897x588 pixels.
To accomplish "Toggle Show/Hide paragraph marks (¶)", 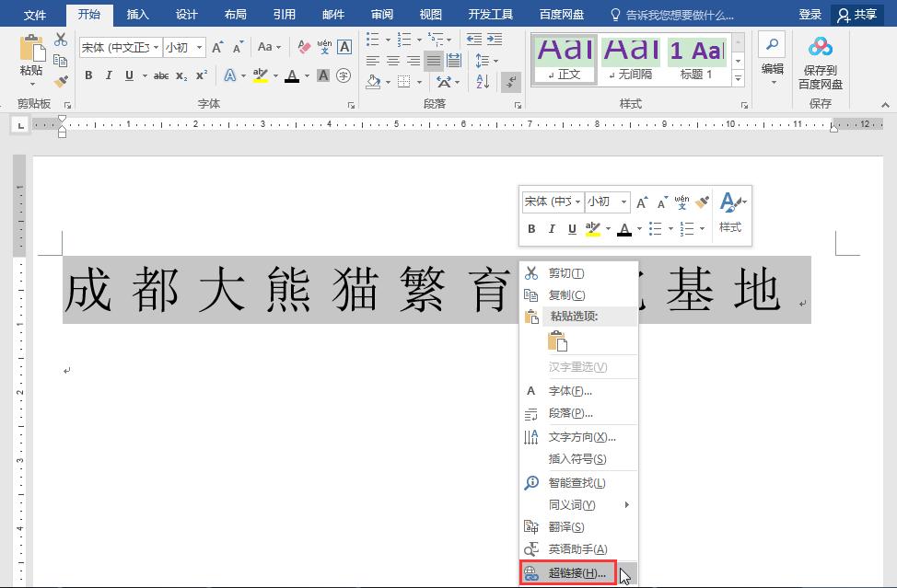I will (510, 81).
